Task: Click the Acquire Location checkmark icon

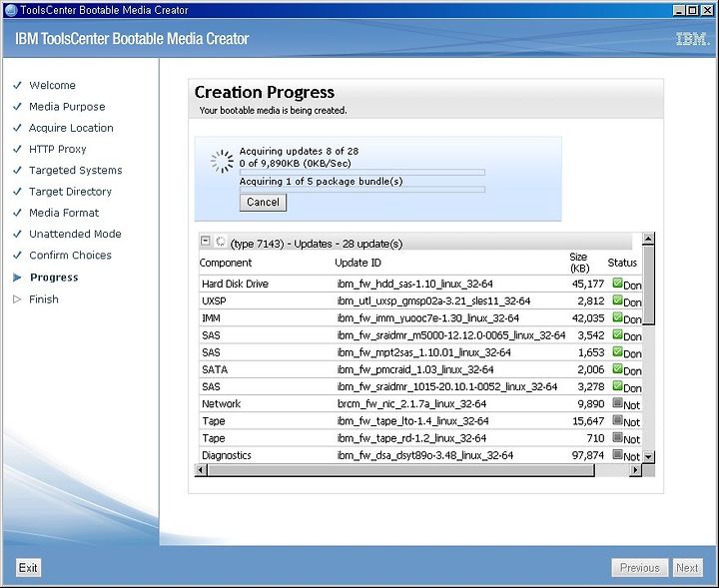Action: [17, 128]
